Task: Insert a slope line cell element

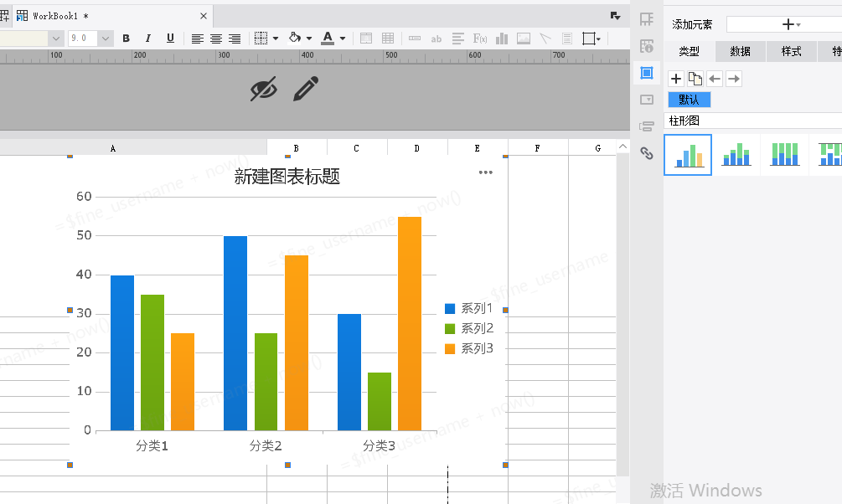Action: [x=545, y=39]
